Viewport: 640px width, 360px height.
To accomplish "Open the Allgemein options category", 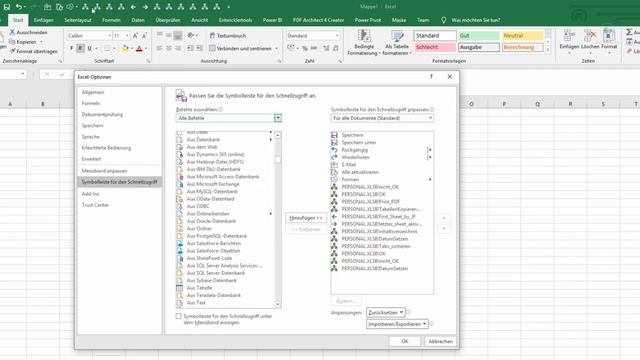I will [93, 92].
